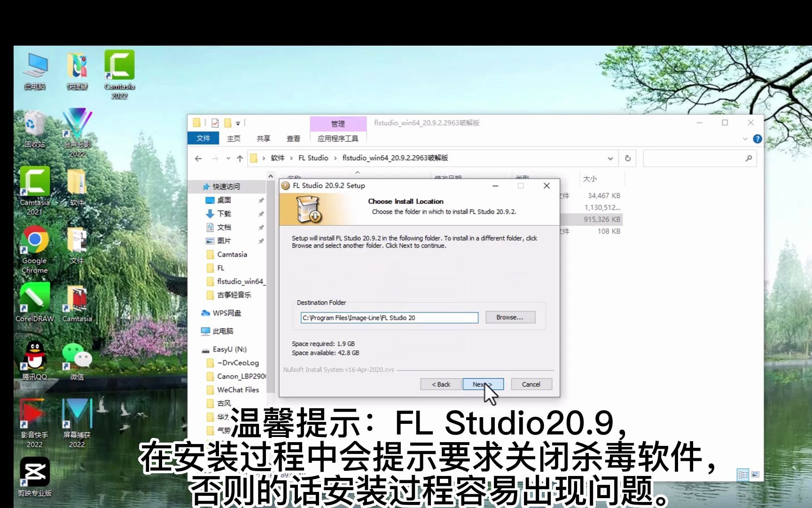Open the 文件 ribbon tab

[x=203, y=138]
